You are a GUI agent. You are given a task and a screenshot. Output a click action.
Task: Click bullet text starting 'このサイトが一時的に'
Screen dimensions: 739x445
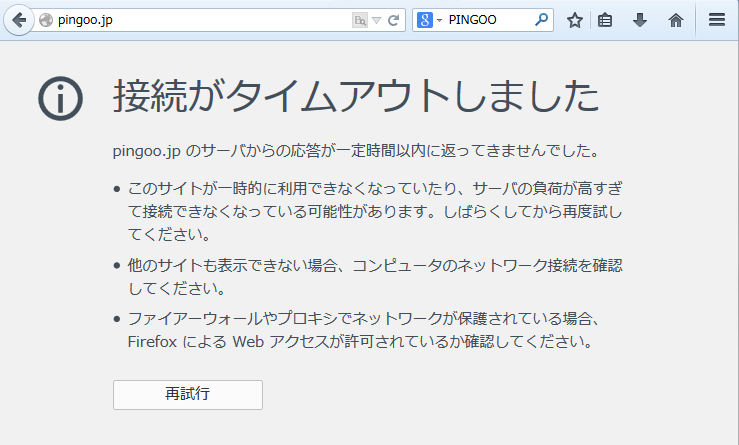[x=375, y=211]
